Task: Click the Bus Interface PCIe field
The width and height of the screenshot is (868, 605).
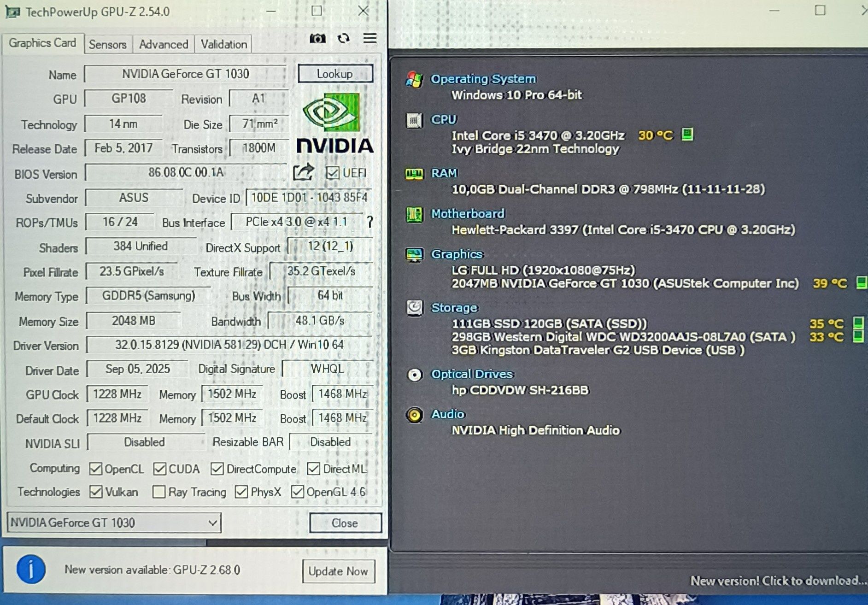Action: (x=296, y=222)
